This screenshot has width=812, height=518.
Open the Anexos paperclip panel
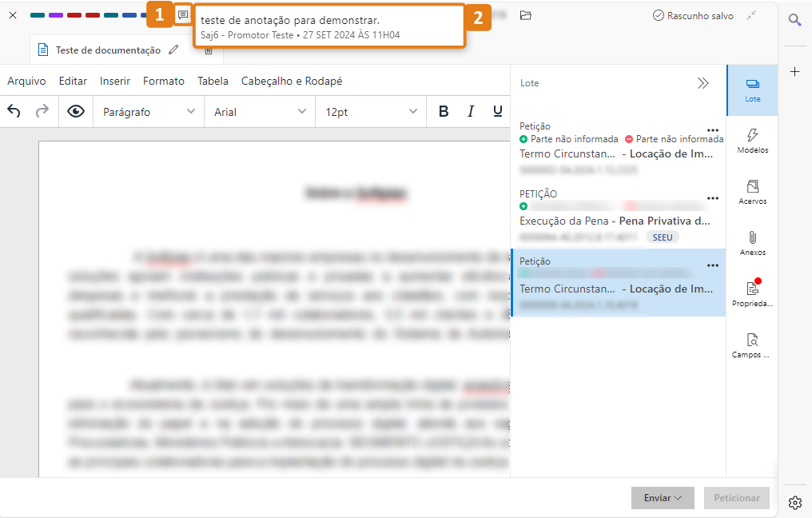(752, 243)
